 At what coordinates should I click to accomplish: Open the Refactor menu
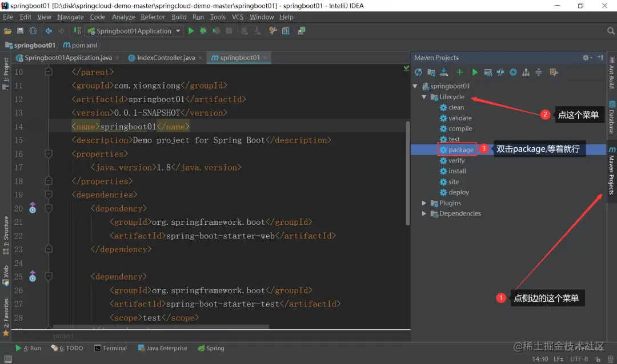click(x=153, y=17)
